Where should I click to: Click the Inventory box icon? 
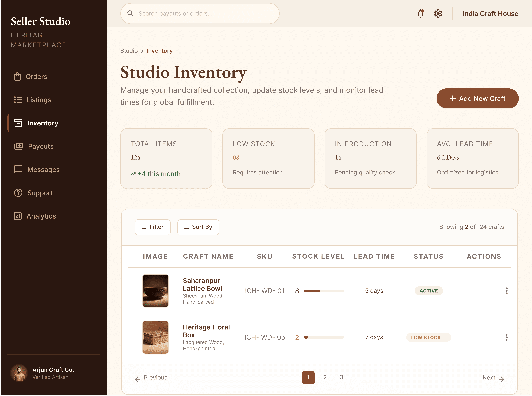[18, 123]
